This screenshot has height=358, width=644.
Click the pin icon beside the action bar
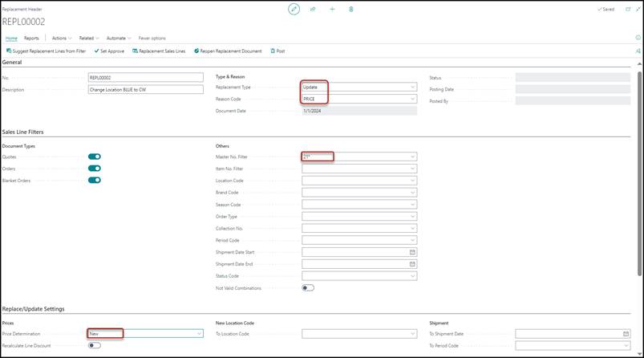point(638,51)
